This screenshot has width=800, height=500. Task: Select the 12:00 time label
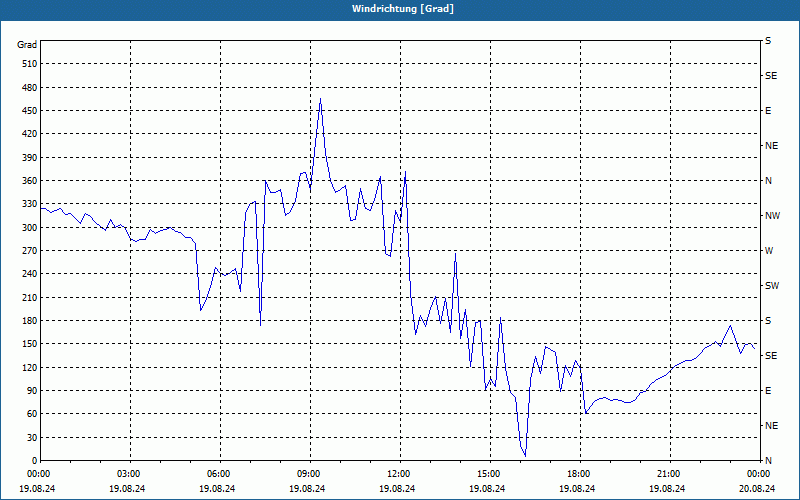[x=398, y=473]
